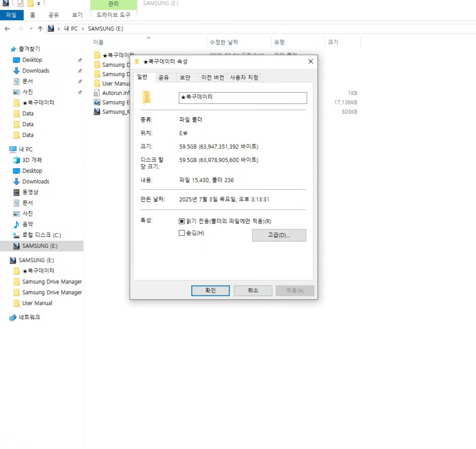Click 내 PC in address breadcrumb
This screenshot has height=449, width=476.
(x=71, y=28)
